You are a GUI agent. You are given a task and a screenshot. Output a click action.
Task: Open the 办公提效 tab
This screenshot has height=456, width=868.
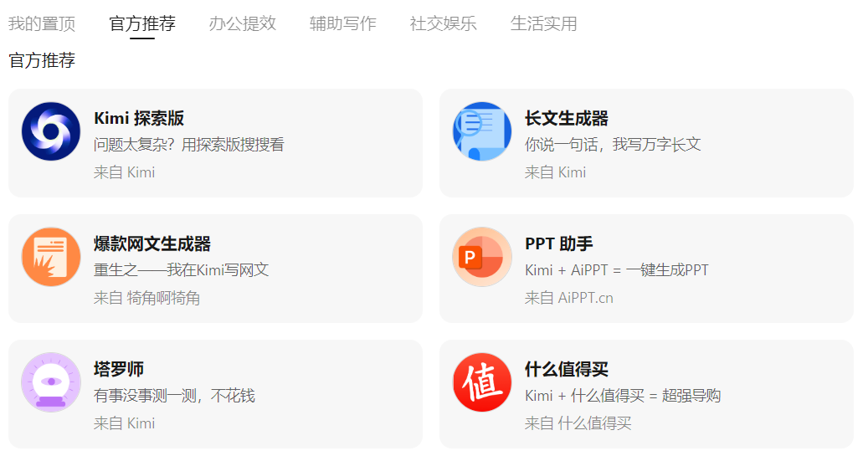243,23
